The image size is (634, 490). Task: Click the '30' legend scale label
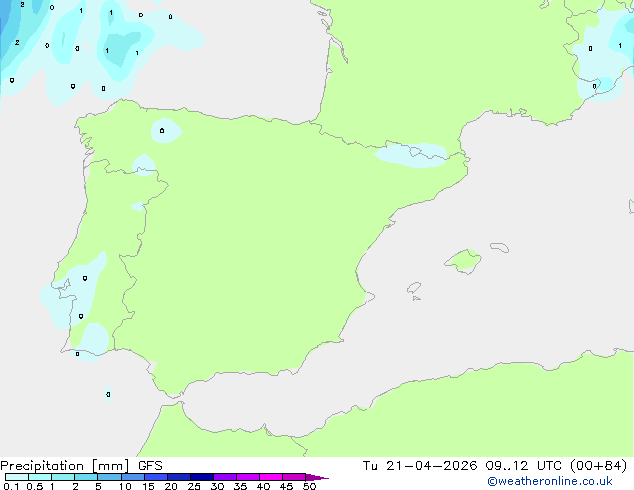[x=217, y=486]
